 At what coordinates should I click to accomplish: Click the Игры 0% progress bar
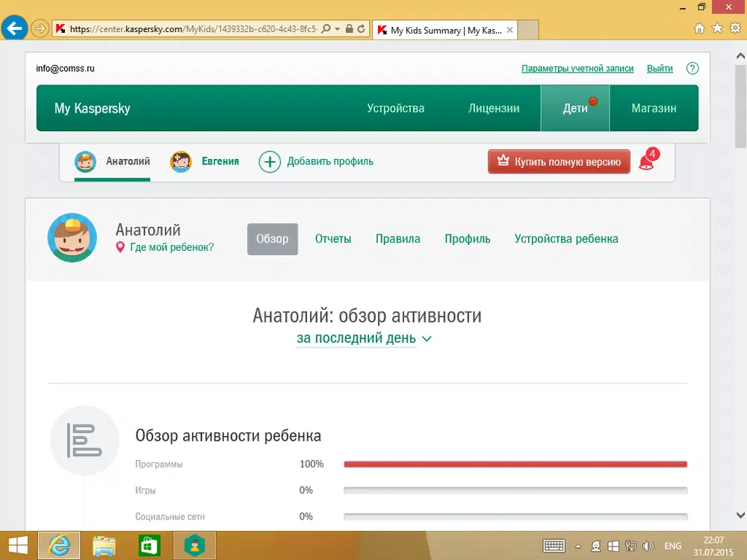click(515, 491)
